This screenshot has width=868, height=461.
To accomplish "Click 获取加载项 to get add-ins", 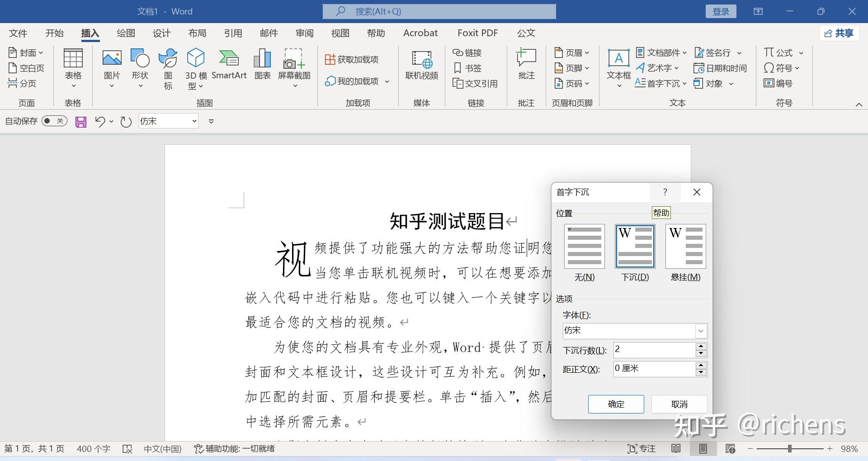I will click(x=352, y=59).
